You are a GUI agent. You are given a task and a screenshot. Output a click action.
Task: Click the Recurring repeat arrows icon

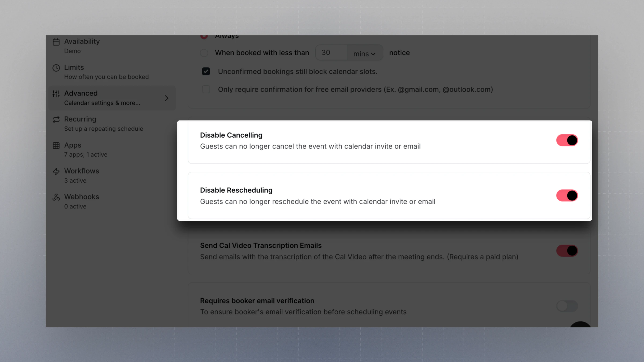[x=56, y=120]
